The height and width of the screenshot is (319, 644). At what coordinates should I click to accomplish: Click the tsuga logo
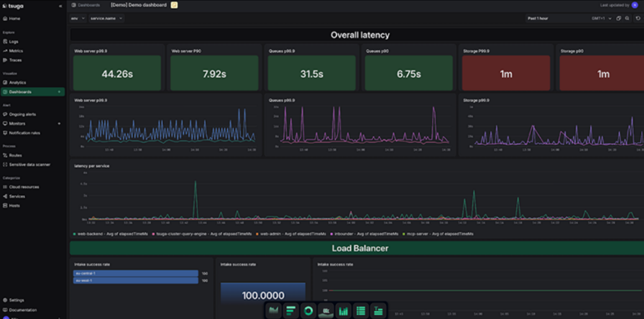[x=13, y=6]
